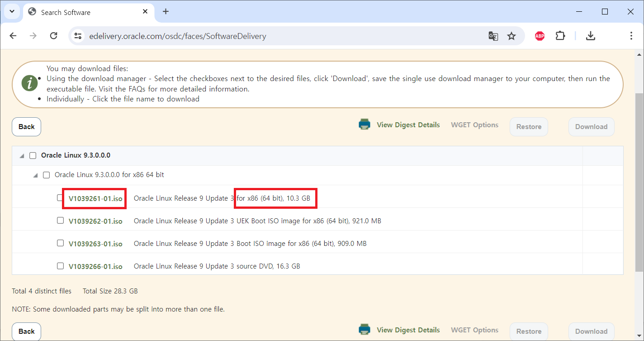Click the Total 4 distinct files text
The height and width of the screenshot is (341, 644).
pyautogui.click(x=42, y=291)
